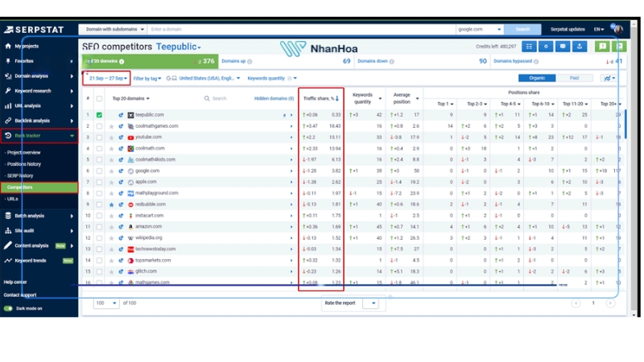Open the user avatar profile icon
This screenshot has width=644, height=362.
[x=618, y=29]
